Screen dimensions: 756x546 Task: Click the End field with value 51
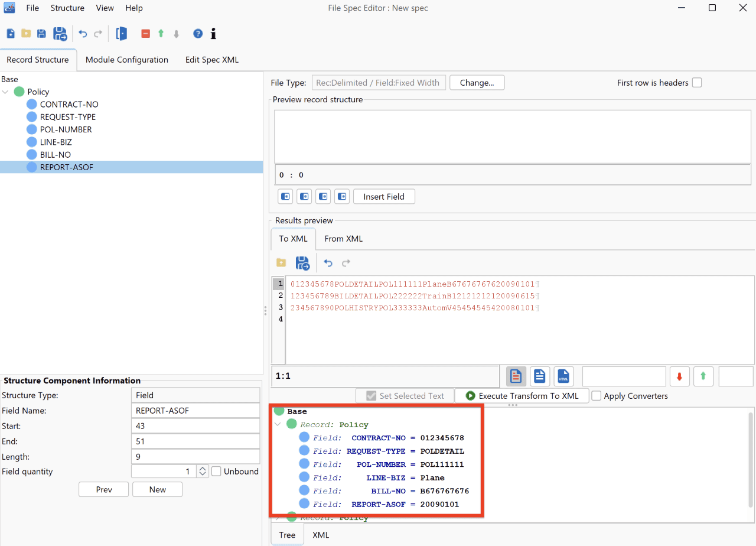point(195,441)
